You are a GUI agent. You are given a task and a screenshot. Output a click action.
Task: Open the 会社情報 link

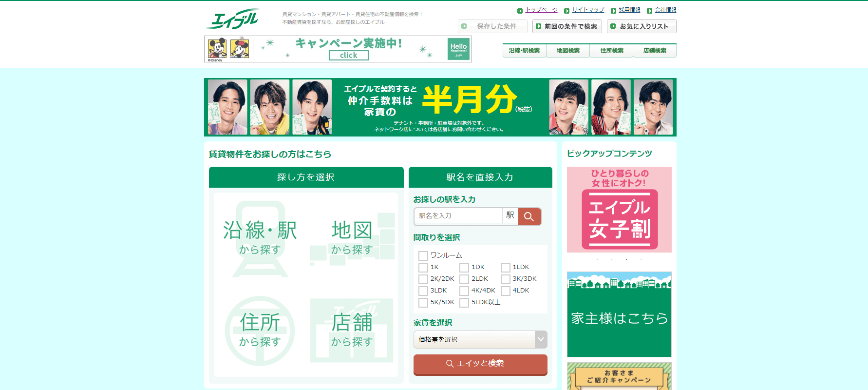[x=665, y=10]
